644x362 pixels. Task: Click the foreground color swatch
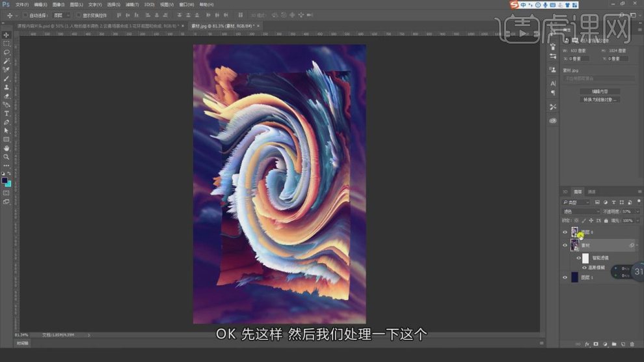coord(5,180)
